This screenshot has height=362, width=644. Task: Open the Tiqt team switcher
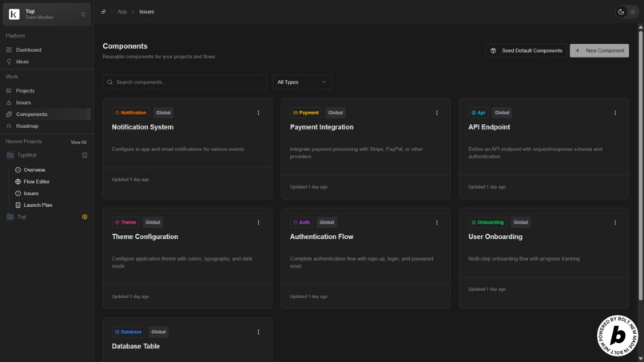(47, 14)
